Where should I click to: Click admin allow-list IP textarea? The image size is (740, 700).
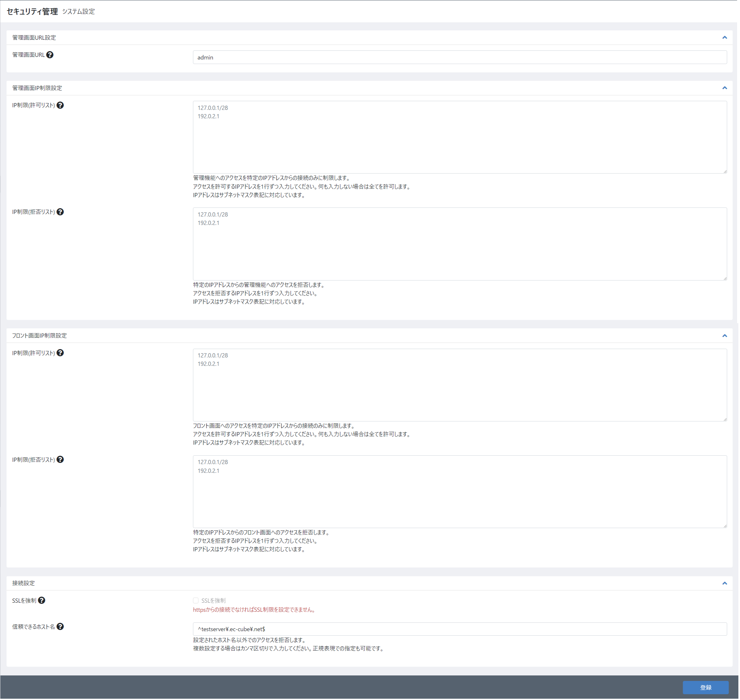(460, 137)
